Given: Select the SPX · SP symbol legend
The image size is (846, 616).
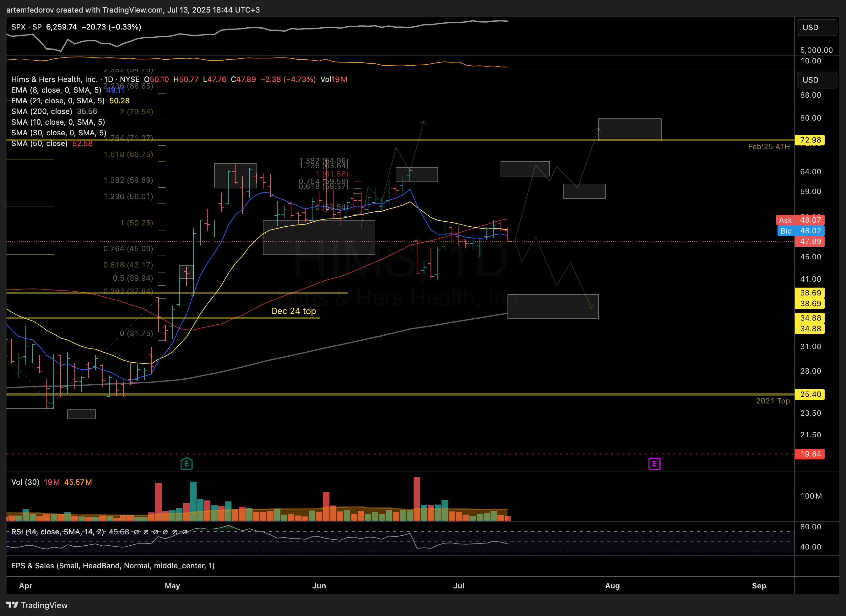Looking at the screenshot, I should (26, 27).
